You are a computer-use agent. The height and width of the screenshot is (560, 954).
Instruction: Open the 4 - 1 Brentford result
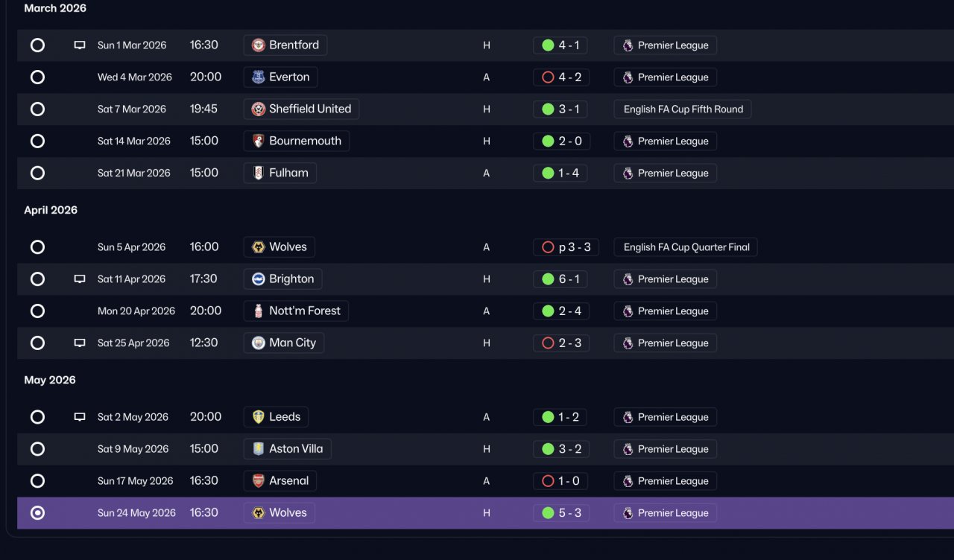pyautogui.click(x=560, y=45)
